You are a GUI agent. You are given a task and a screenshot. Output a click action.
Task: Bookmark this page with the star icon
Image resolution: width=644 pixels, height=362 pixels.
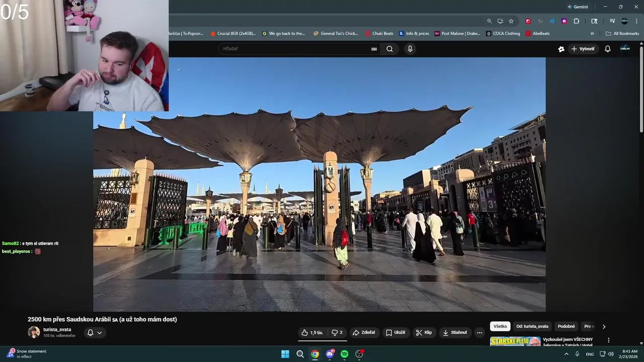click(x=511, y=21)
